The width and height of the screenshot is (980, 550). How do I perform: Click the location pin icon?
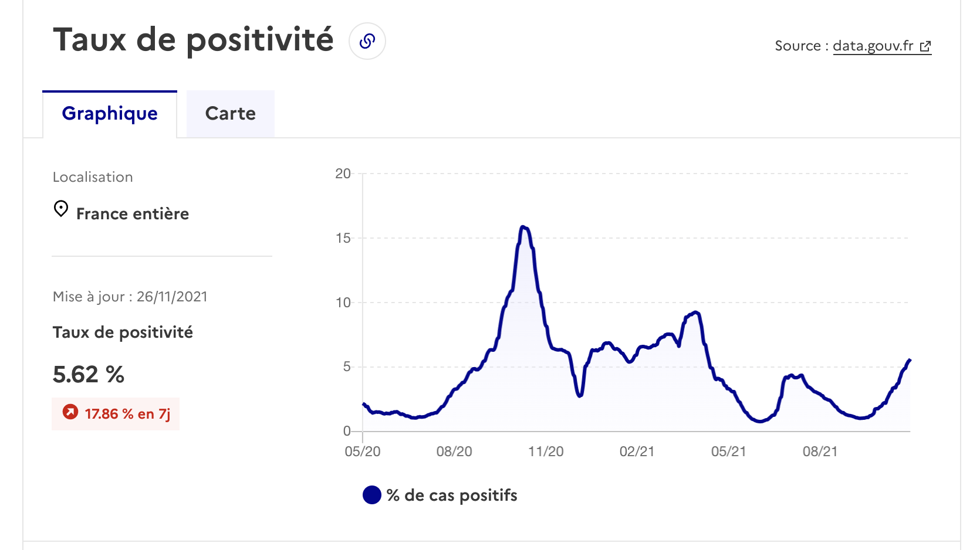pyautogui.click(x=61, y=209)
